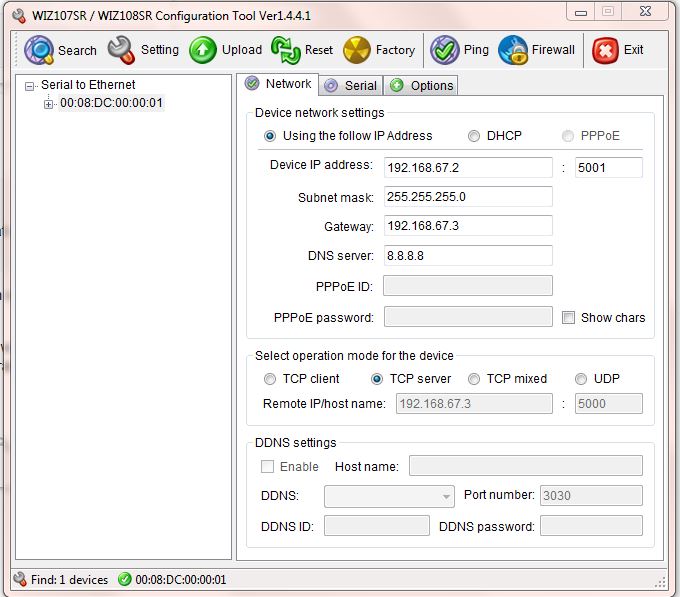Click the remote port field 5000

tap(608, 404)
